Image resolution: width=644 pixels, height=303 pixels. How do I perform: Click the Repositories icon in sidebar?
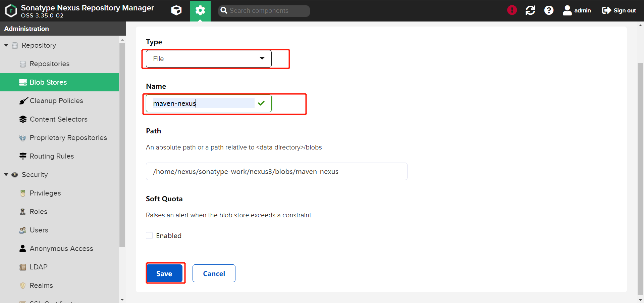[23, 64]
